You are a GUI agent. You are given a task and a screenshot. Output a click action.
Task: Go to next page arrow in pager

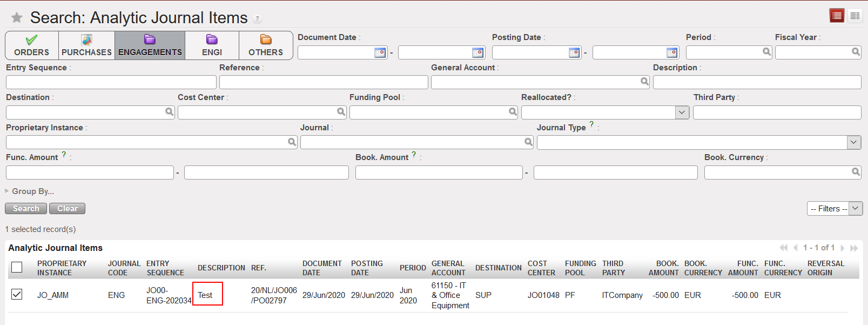(x=842, y=248)
